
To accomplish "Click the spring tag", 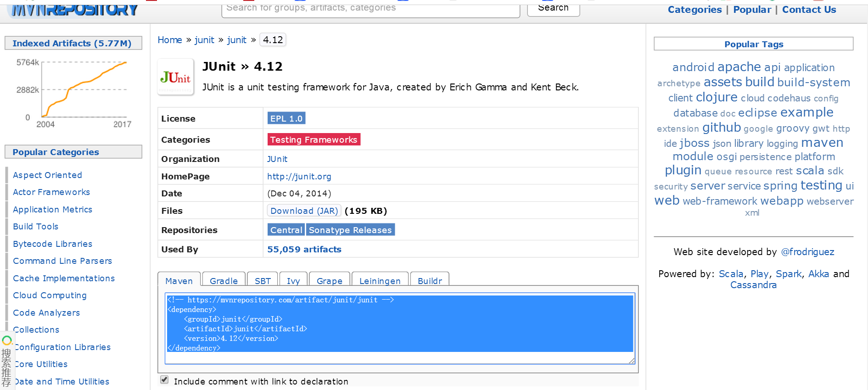I will (780, 186).
